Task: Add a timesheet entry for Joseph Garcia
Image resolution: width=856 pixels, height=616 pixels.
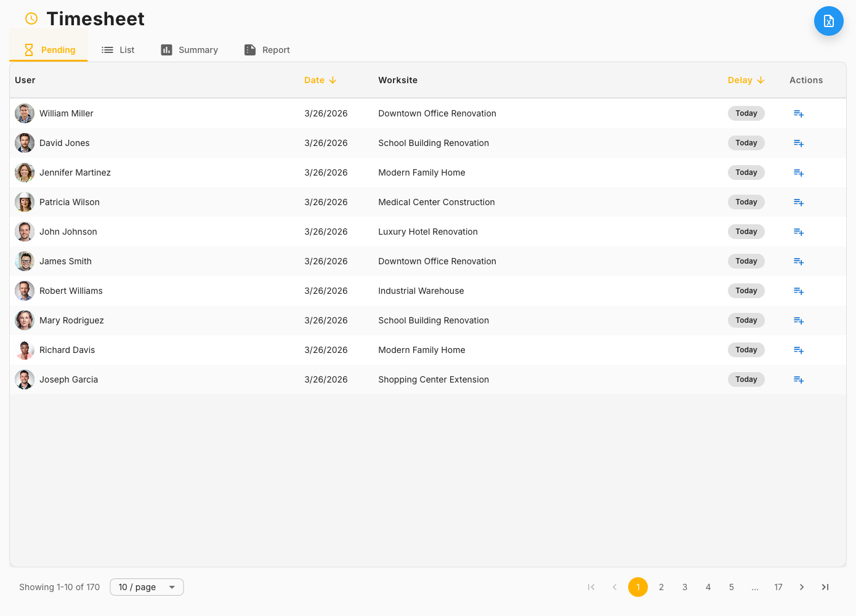Action: (799, 379)
